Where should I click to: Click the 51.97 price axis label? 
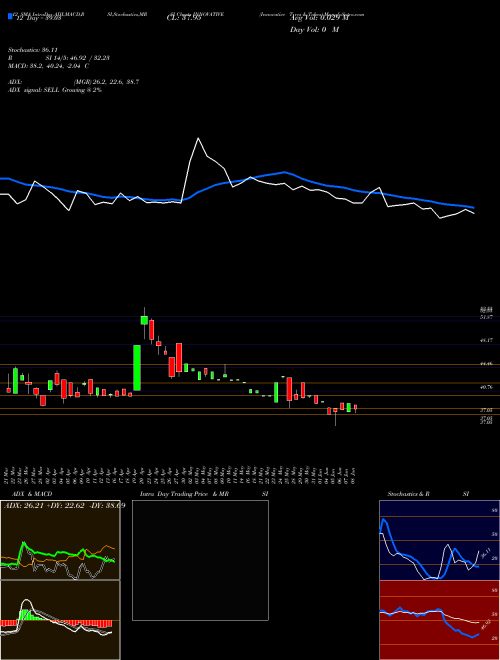pyautogui.click(x=487, y=317)
